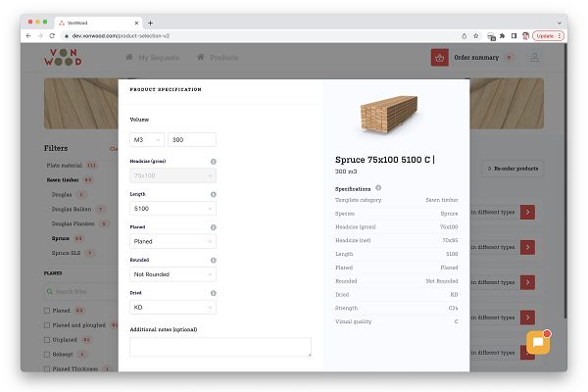The width and height of the screenshot is (588, 392).
Task: Bookmark this page with the star icon
Action: pos(476,36)
